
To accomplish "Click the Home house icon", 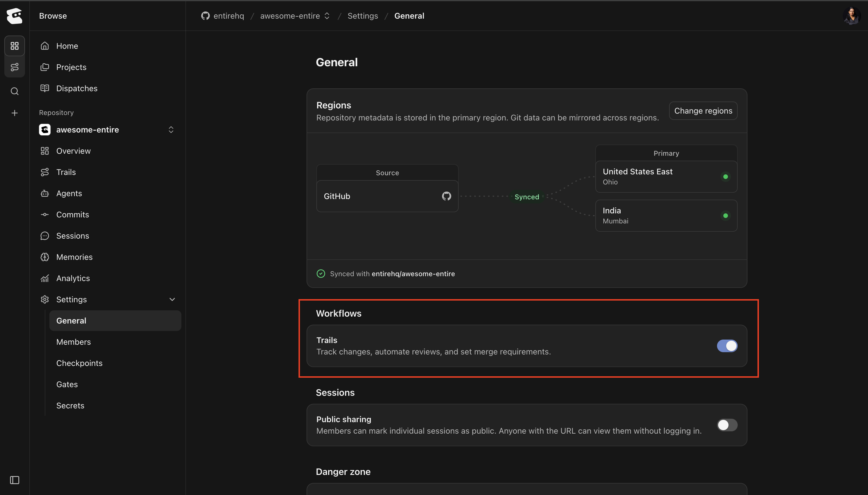I will click(x=44, y=46).
